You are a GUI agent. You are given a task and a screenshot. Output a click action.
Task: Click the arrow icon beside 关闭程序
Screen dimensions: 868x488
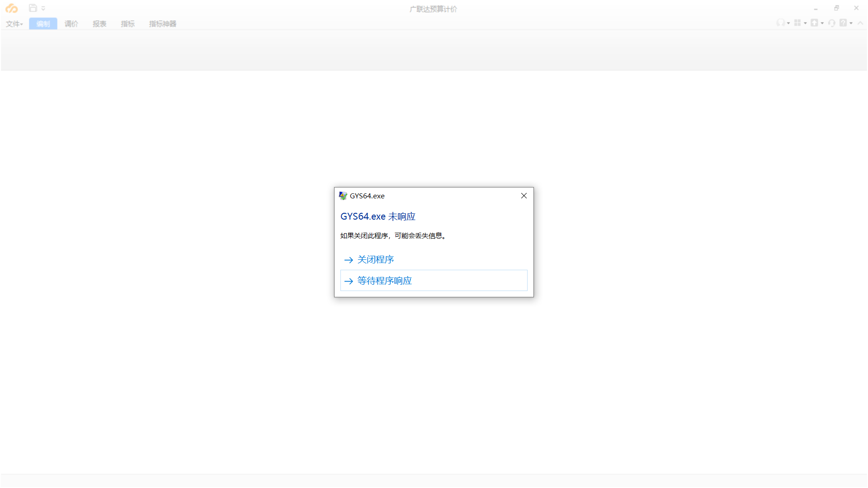(x=349, y=260)
